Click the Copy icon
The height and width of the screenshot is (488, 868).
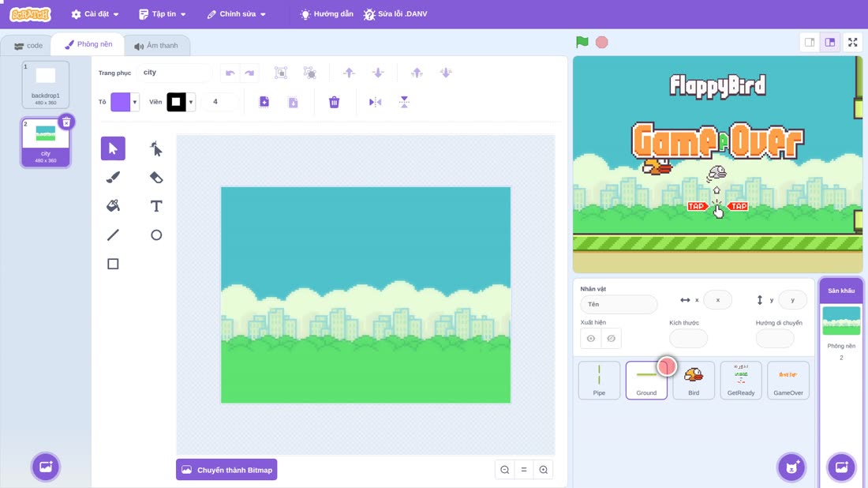pos(264,102)
